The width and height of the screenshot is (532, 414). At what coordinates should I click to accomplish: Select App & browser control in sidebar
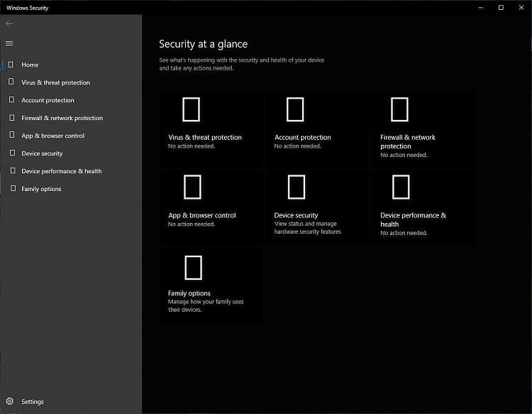(x=53, y=136)
